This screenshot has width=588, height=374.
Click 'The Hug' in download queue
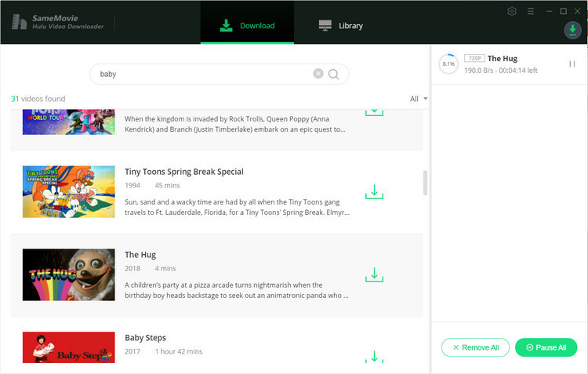pyautogui.click(x=503, y=58)
